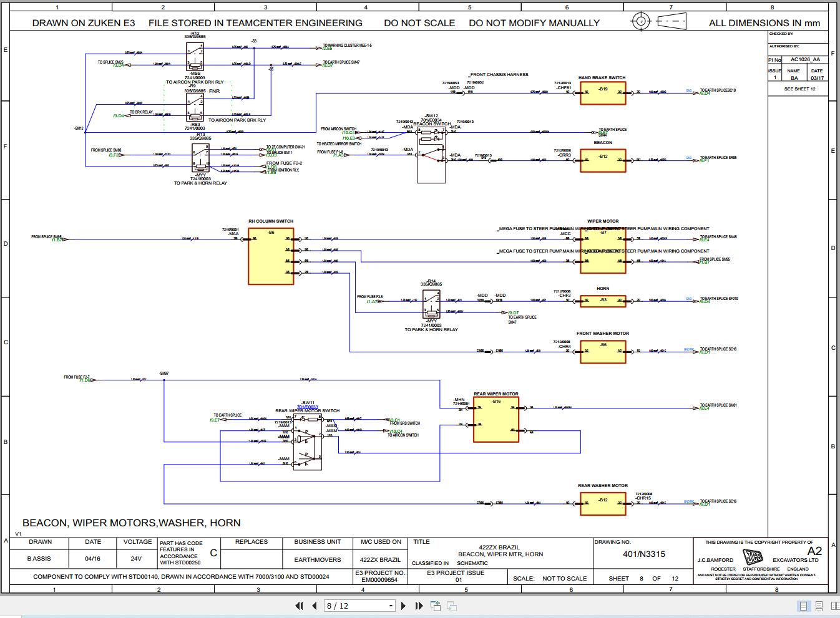Click the '04/16' date cell
The image size is (840, 618).
coord(93,559)
